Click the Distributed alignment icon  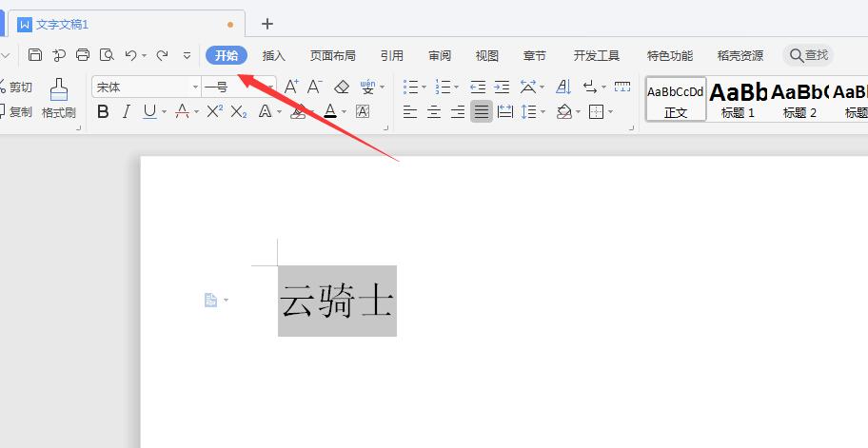(504, 111)
